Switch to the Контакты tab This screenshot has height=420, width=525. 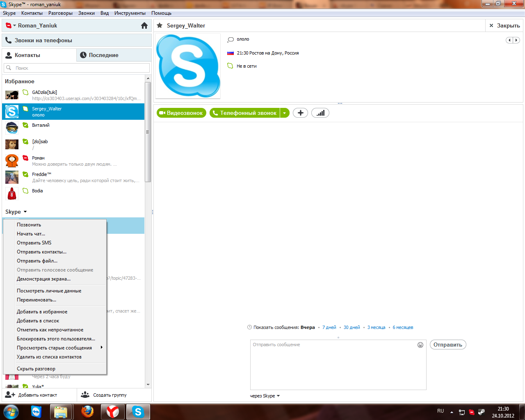click(x=39, y=55)
